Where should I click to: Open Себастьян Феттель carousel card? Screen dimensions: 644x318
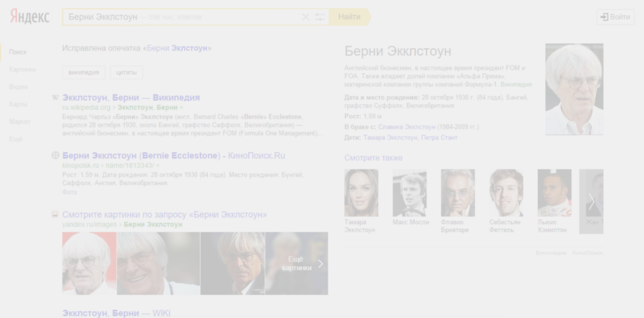[x=506, y=201]
